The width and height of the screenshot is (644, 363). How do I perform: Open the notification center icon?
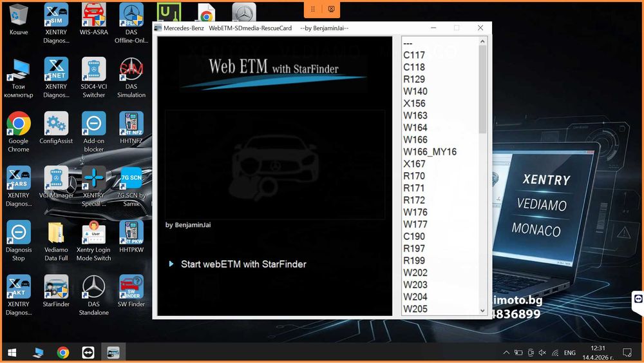627,353
